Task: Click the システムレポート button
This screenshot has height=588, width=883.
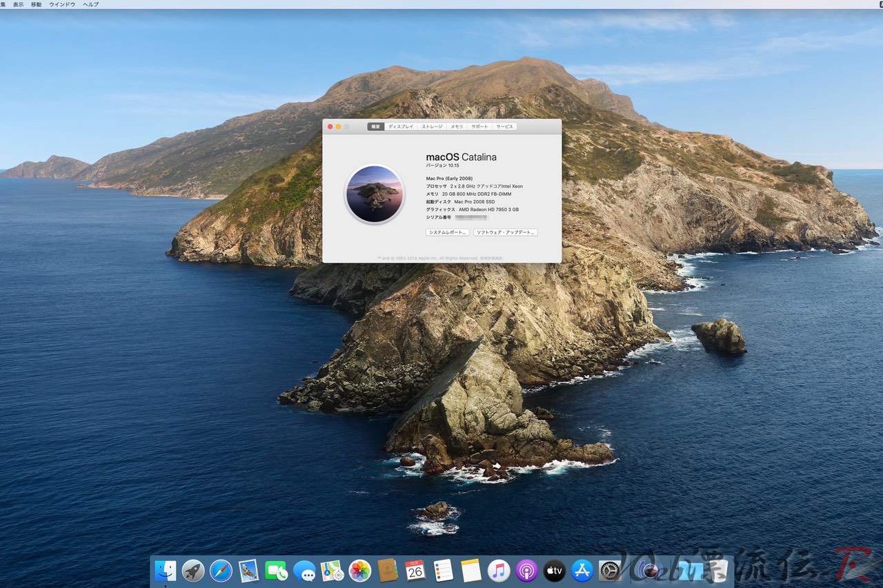Action: tap(447, 232)
